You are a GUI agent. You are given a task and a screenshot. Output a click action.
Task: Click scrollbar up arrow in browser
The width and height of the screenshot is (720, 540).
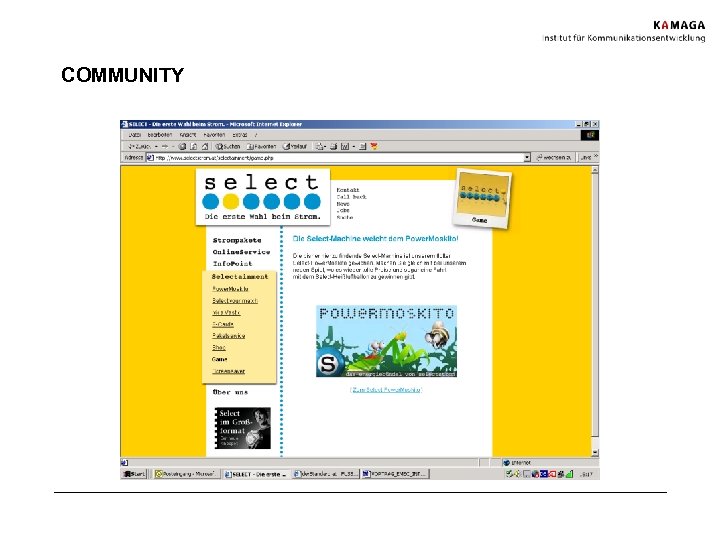tap(595, 170)
